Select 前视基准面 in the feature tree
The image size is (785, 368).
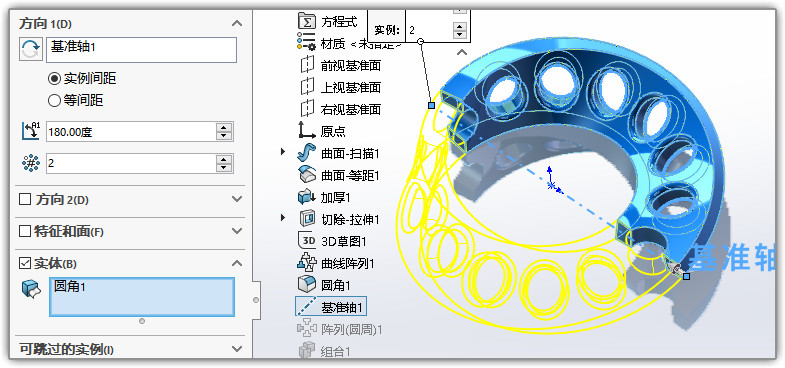(x=350, y=65)
